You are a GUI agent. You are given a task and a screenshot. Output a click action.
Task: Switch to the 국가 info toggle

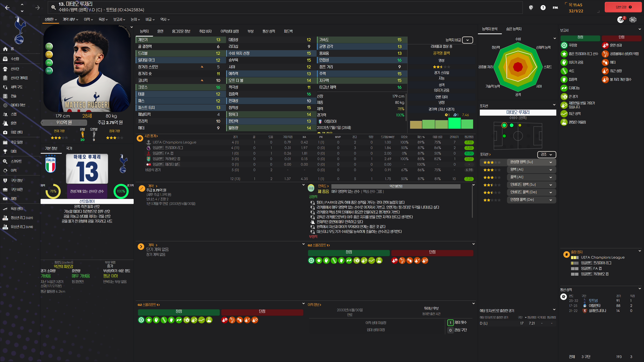pyautogui.click(x=69, y=148)
